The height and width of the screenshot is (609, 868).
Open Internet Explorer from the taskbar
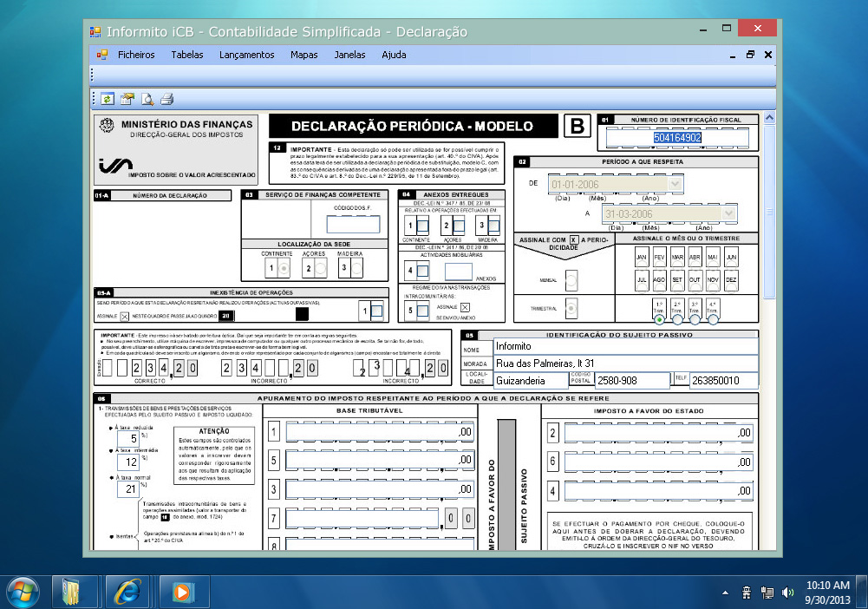(x=128, y=592)
